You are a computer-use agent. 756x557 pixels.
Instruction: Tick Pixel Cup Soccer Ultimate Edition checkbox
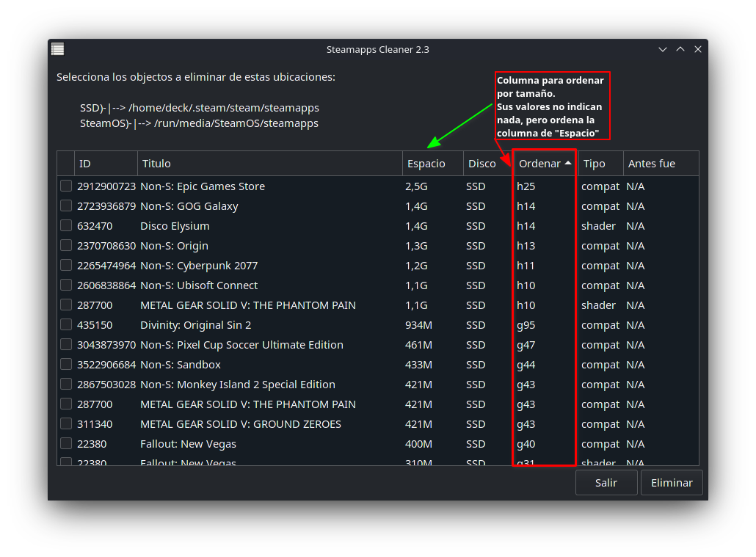[x=66, y=344]
